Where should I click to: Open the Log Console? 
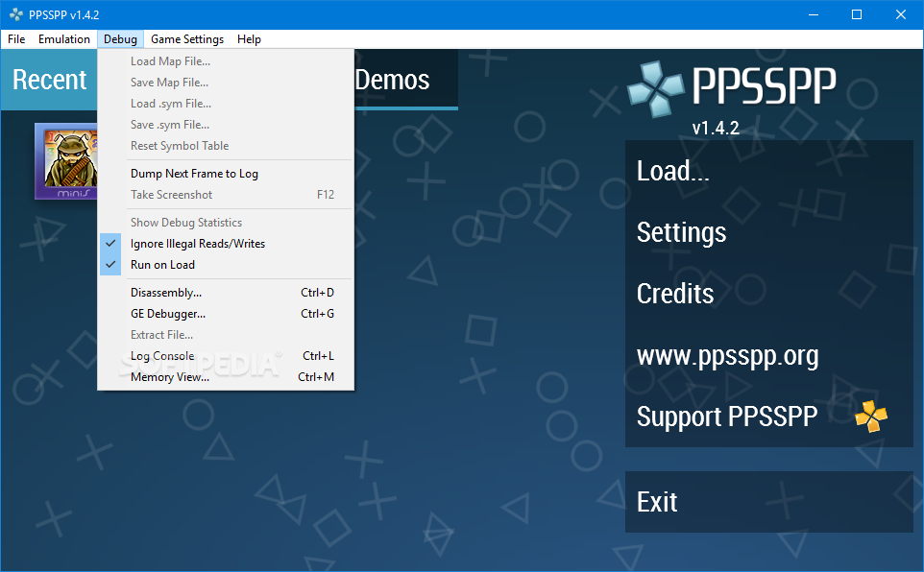pos(226,356)
